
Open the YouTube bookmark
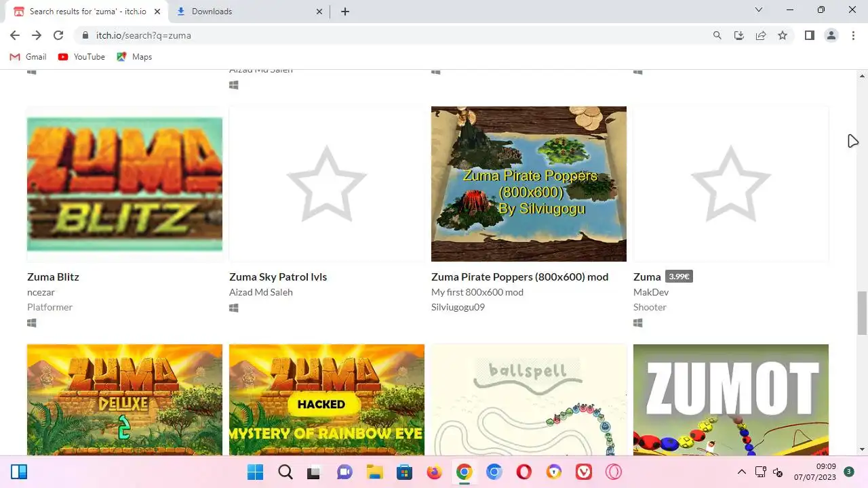click(x=81, y=57)
